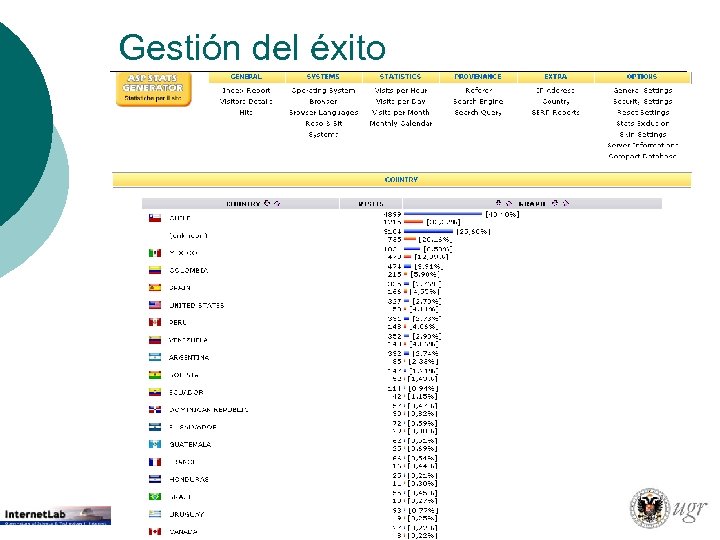The height and width of the screenshot is (540, 720).
Task: Click the Mexico flag icon
Action: pyautogui.click(x=155, y=253)
